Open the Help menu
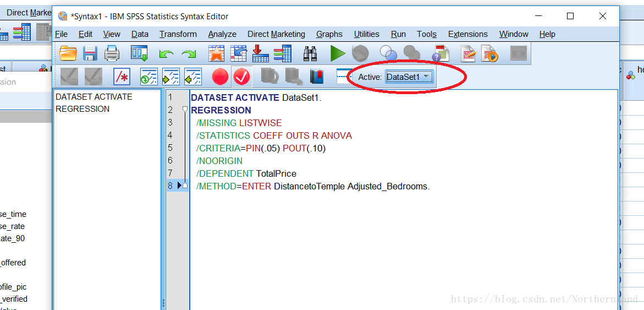This screenshot has height=310, width=644. pyautogui.click(x=547, y=34)
